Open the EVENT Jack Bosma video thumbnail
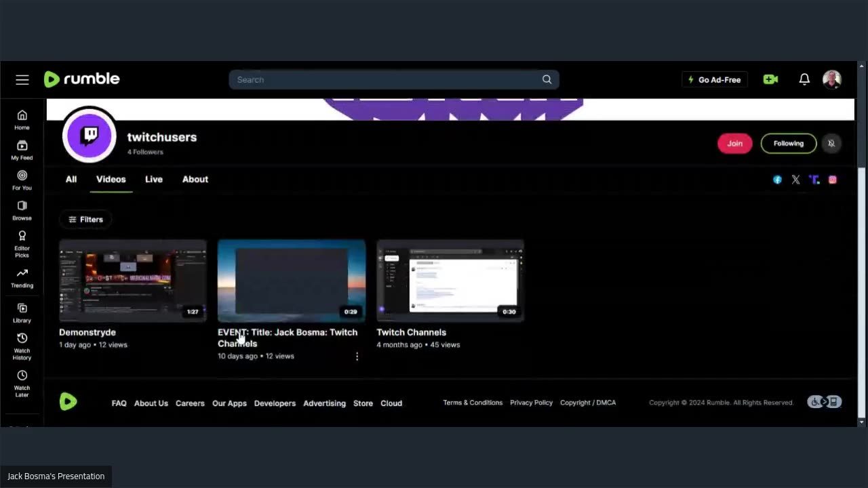This screenshot has width=868, height=488. [x=292, y=281]
